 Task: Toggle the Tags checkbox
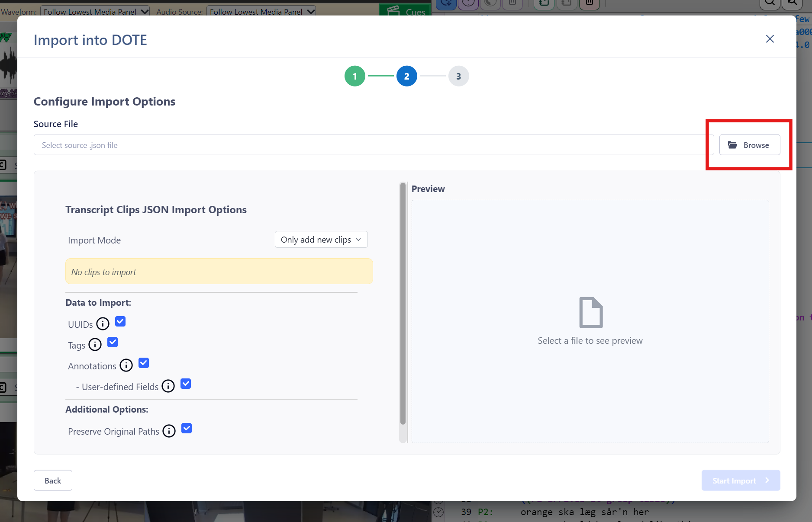[113, 342]
